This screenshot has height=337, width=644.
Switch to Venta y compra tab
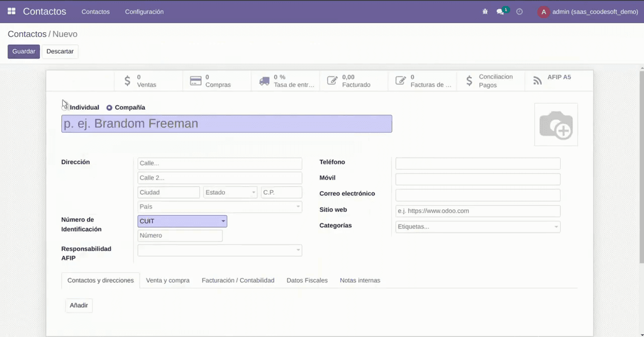point(168,281)
